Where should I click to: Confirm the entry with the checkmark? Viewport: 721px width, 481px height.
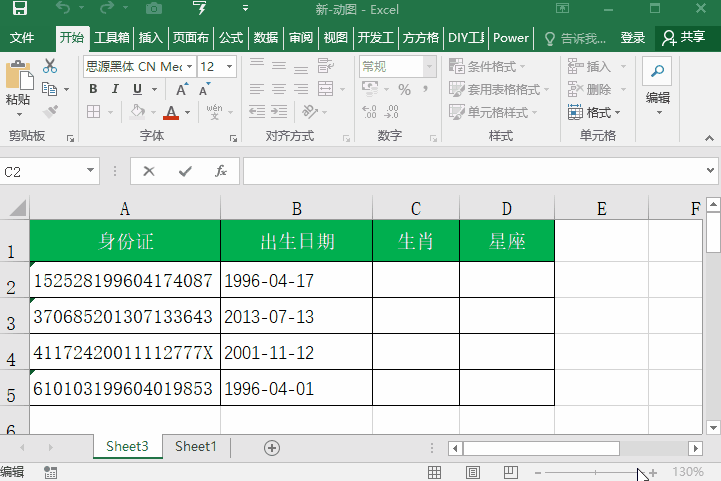185,172
